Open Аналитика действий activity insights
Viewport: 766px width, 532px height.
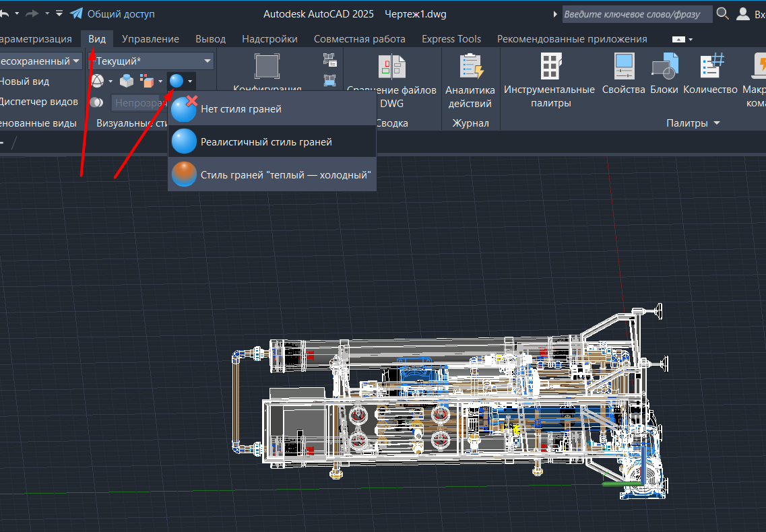pos(470,67)
